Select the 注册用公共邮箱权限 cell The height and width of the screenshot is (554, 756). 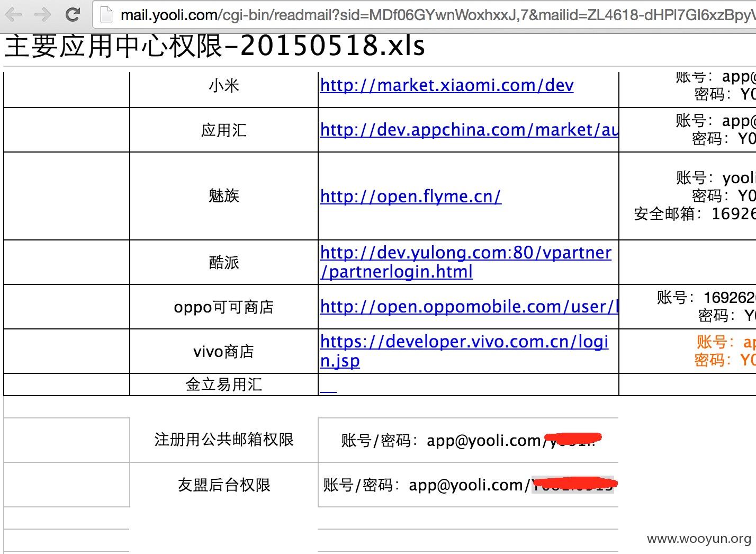224,440
